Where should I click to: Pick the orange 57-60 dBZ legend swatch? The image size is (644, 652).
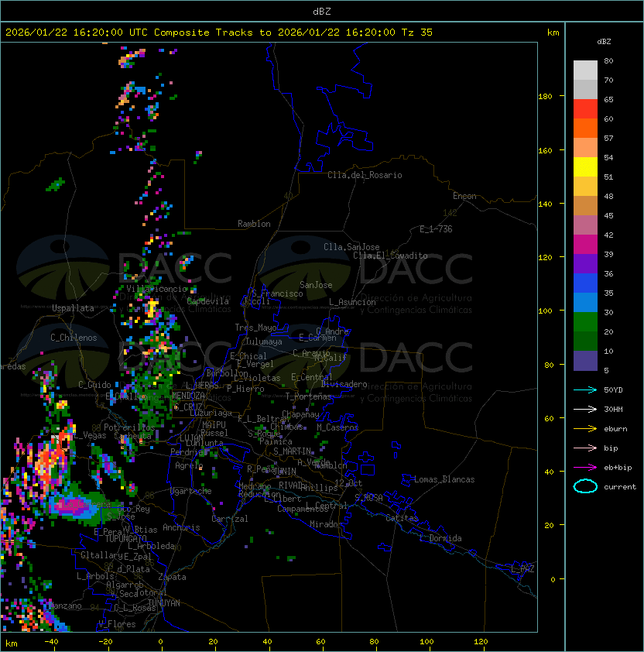[585, 128]
